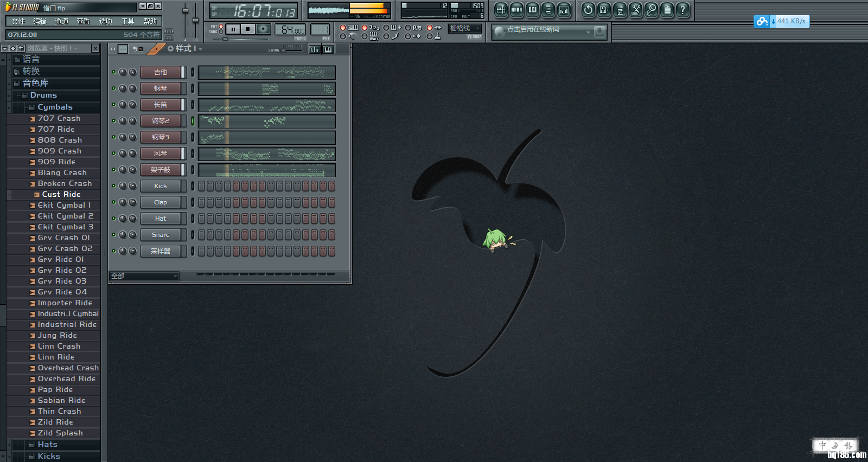The width and height of the screenshot is (868, 462).
Task: Click browser re-read structure up-arrow icon
Action: coord(12,48)
